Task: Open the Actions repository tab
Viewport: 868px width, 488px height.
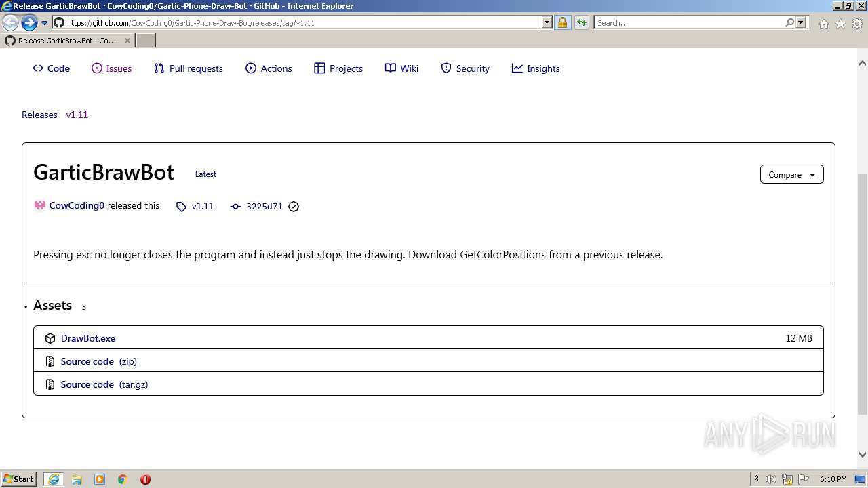Action: (x=269, y=68)
